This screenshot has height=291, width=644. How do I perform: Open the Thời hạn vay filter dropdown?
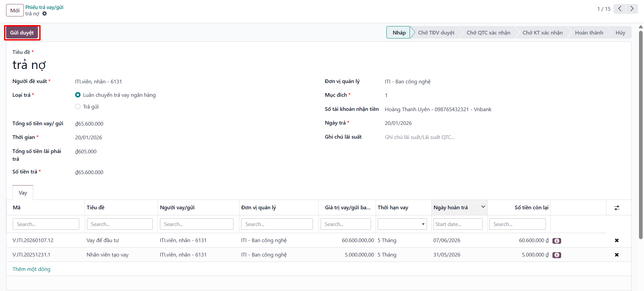coord(402,224)
